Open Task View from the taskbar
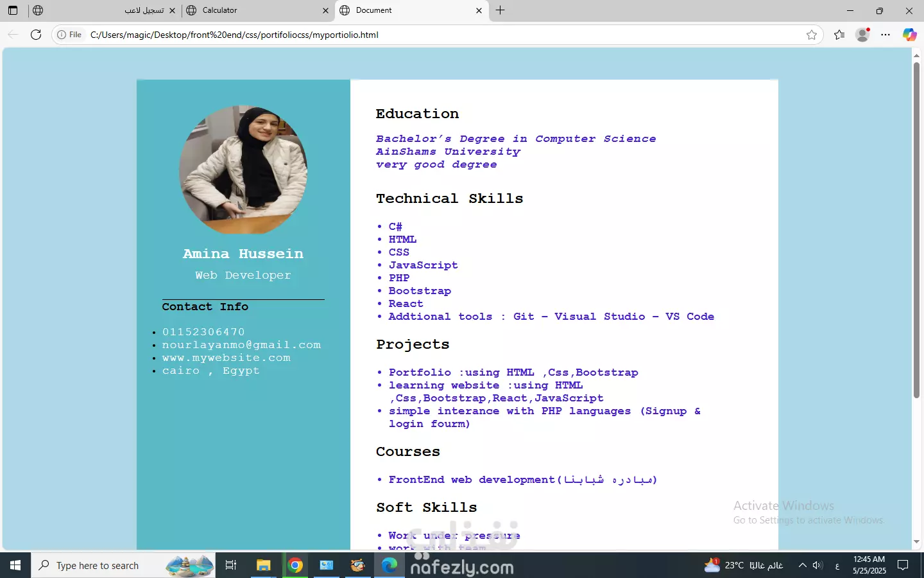 pyautogui.click(x=231, y=565)
